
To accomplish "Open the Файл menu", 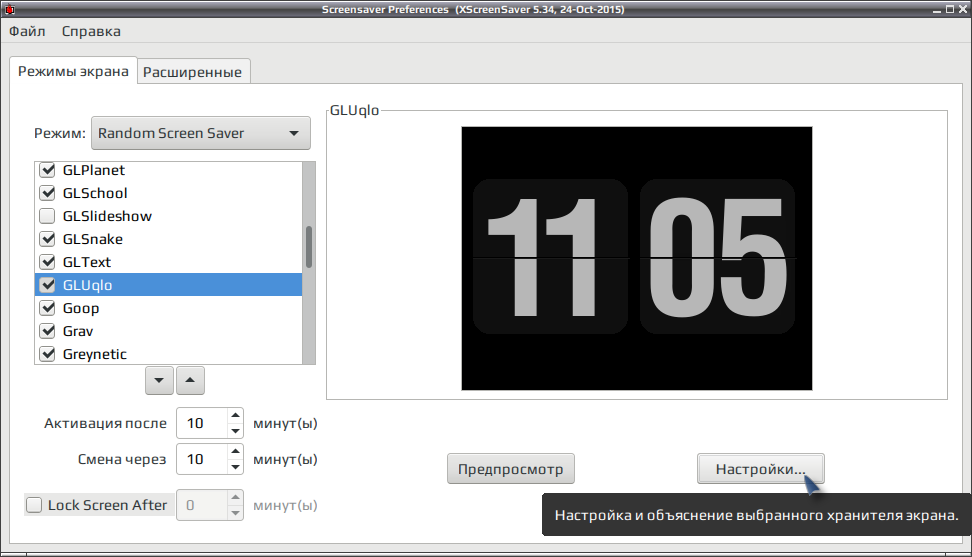I will click(27, 31).
